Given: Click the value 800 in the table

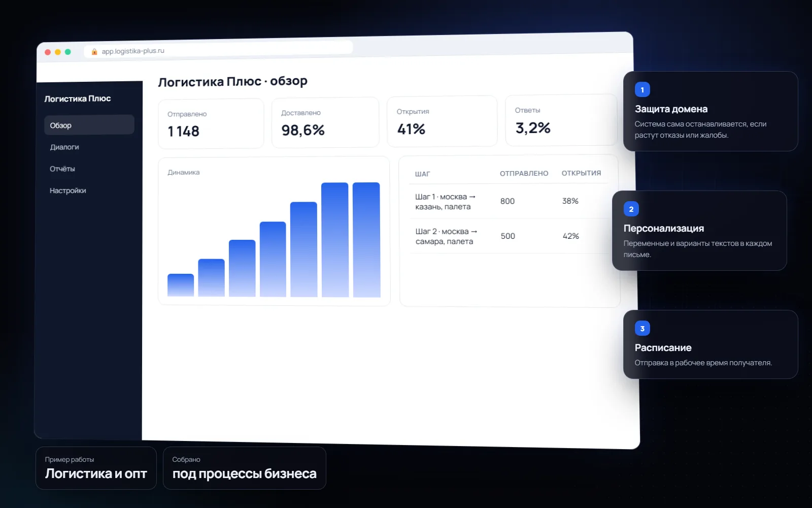Looking at the screenshot, I should pyautogui.click(x=507, y=201).
